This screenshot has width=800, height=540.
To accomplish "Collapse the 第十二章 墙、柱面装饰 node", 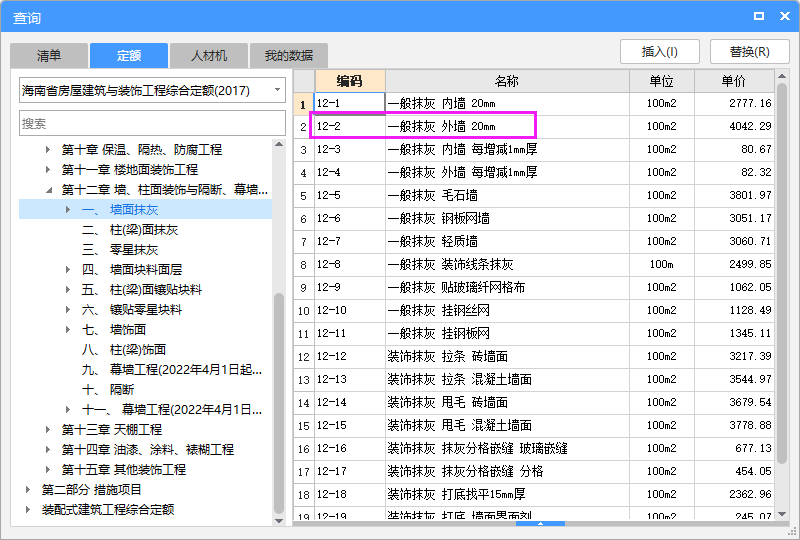I will 47,190.
